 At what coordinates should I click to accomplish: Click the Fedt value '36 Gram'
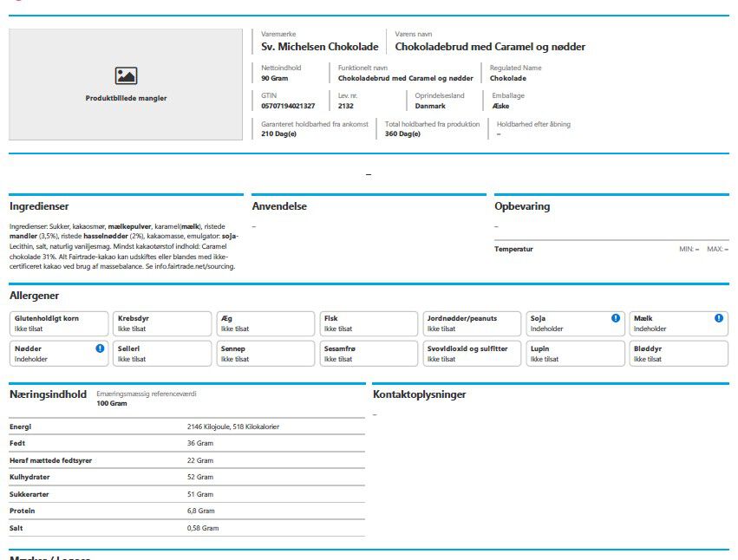200,443
